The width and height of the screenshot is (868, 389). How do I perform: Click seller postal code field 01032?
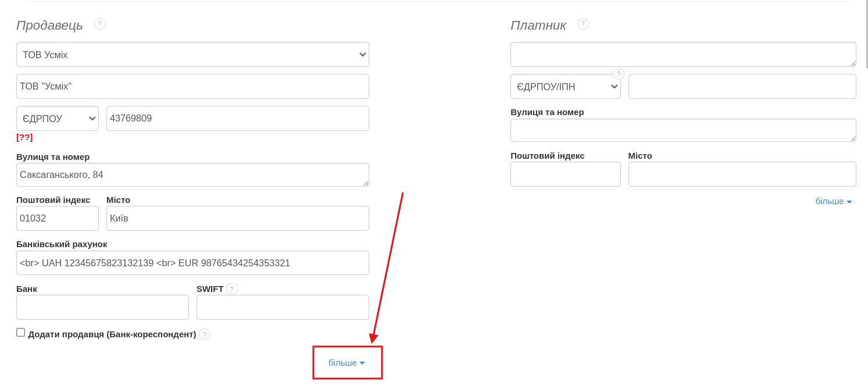(x=58, y=219)
